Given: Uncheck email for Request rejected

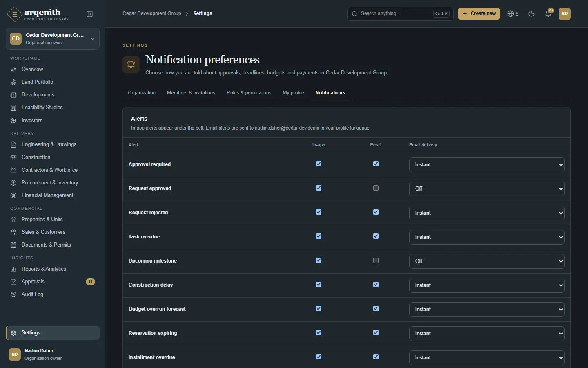Looking at the screenshot, I should coord(376,212).
